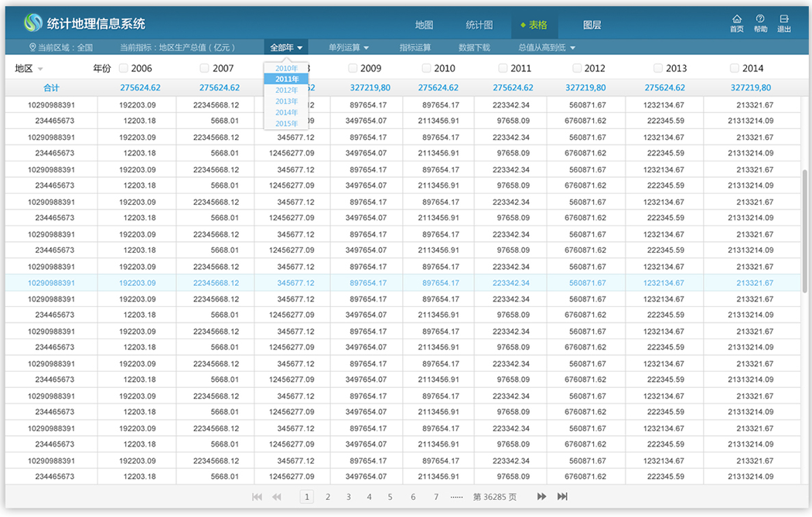Select 2013年 from the year list

point(286,101)
